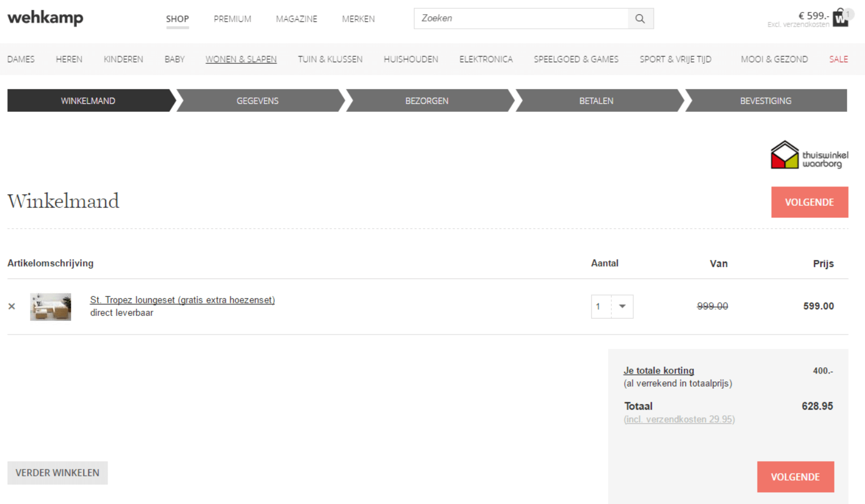Viewport: 865px width, 504px height.
Task: Click the BEVESTIGING checkout step
Action: point(766,101)
